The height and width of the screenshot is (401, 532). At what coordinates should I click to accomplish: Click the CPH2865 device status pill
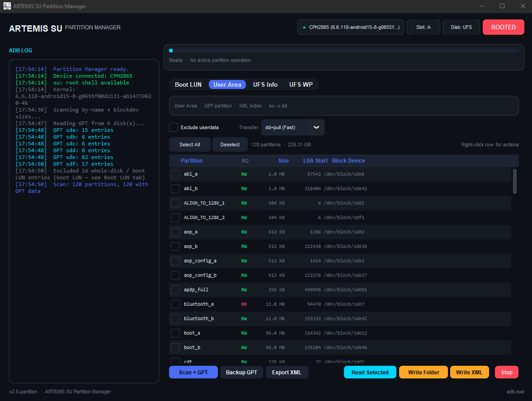tap(350, 27)
